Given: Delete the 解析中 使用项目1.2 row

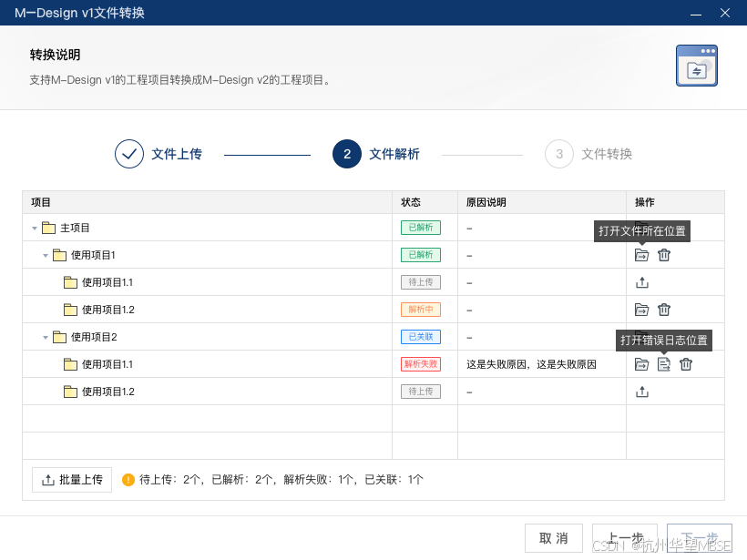Looking at the screenshot, I should [x=664, y=310].
